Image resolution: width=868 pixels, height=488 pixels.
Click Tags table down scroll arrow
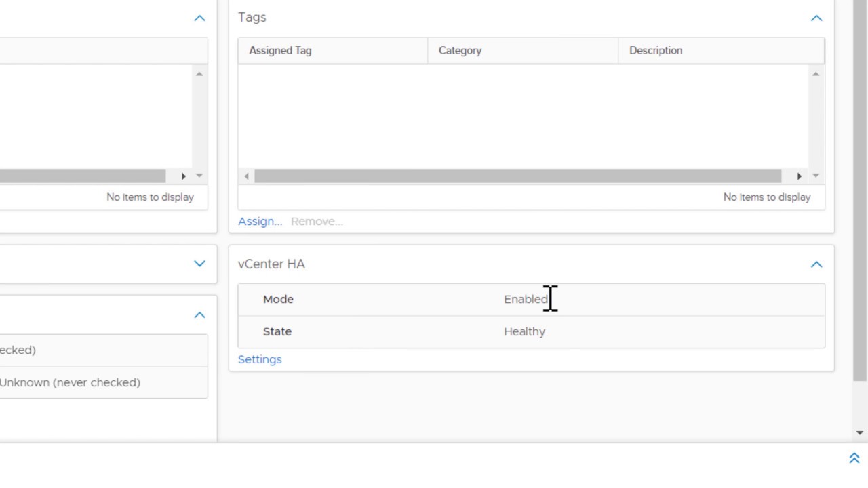coord(816,176)
